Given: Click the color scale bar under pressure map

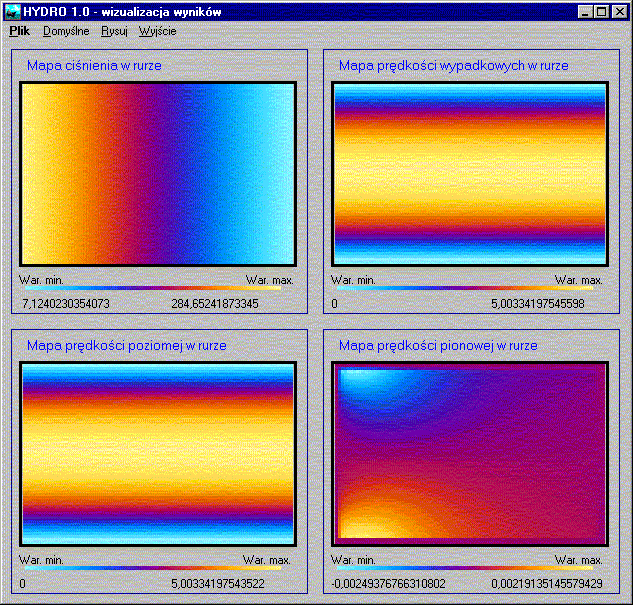Looking at the screenshot, I should click(153, 288).
